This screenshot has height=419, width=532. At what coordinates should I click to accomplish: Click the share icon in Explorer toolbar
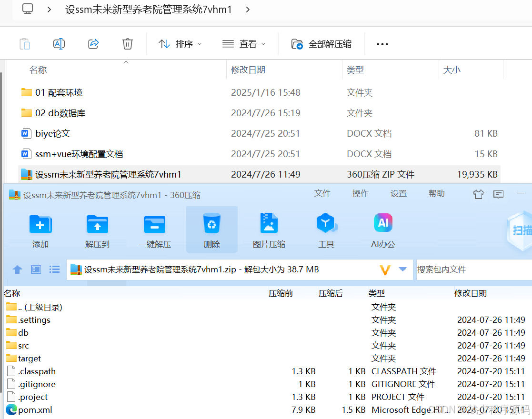pos(93,44)
